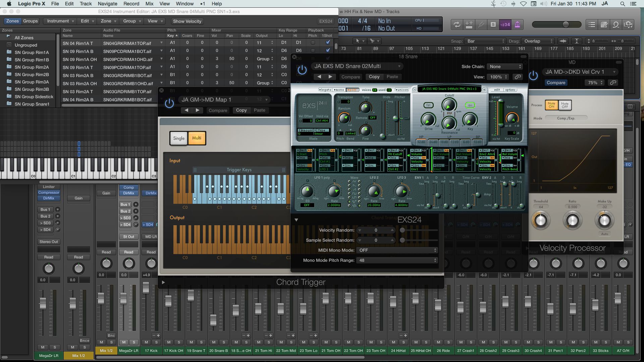Switch Chord Trigger to Single mode
Screen dimensions: 644x362
point(179,138)
